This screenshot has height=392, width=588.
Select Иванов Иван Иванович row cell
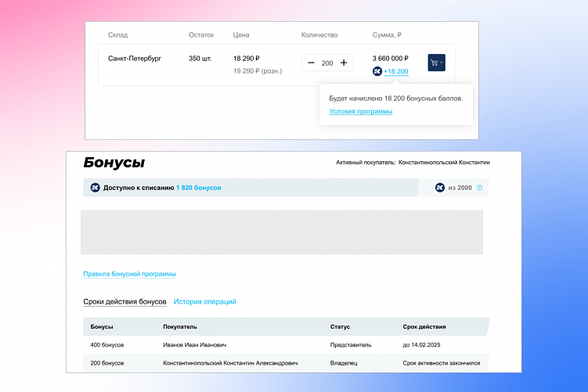tap(195, 345)
